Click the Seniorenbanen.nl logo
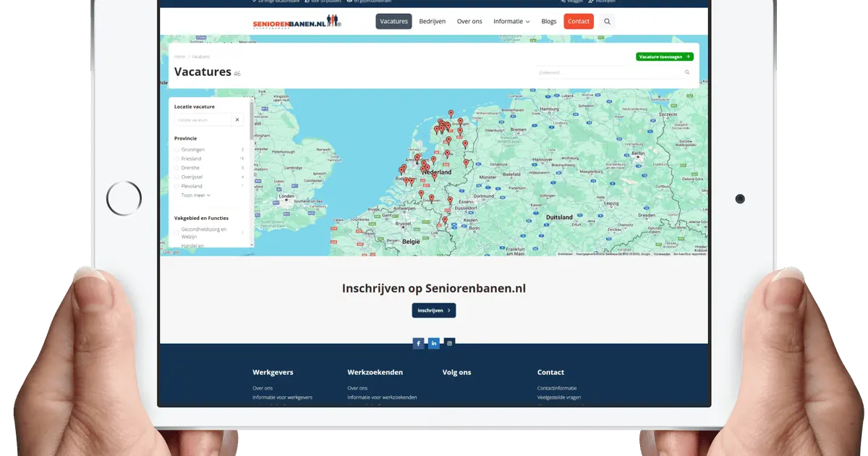 click(297, 22)
